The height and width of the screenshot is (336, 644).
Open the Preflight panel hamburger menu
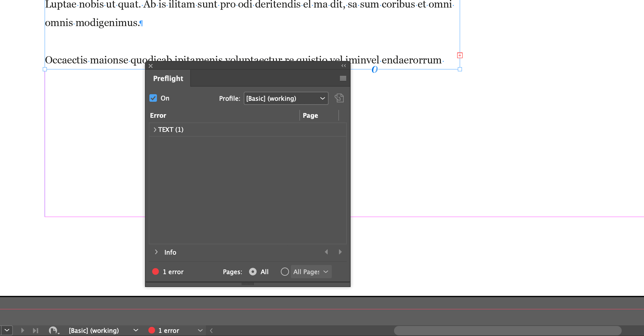click(343, 78)
